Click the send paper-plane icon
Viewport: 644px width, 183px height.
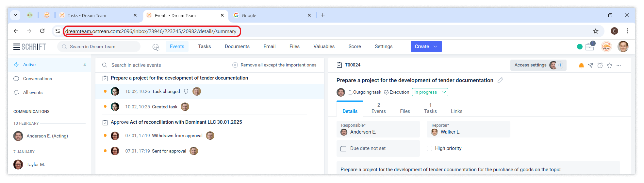click(590, 65)
